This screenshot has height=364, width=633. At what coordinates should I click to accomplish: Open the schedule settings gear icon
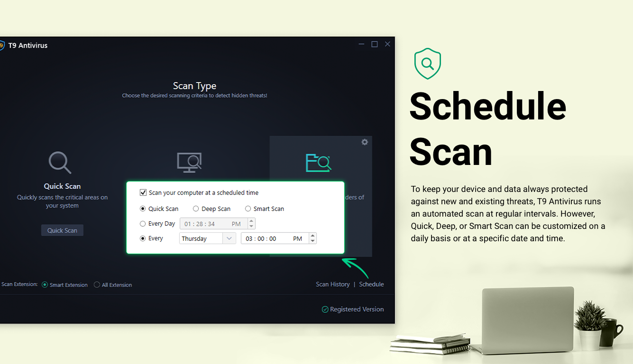pos(365,142)
